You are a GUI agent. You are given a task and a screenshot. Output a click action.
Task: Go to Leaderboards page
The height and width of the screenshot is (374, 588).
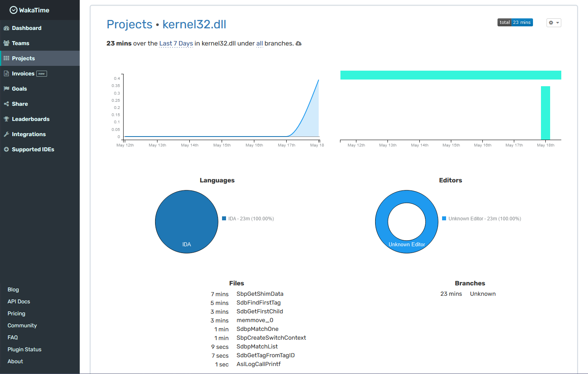coord(40,119)
